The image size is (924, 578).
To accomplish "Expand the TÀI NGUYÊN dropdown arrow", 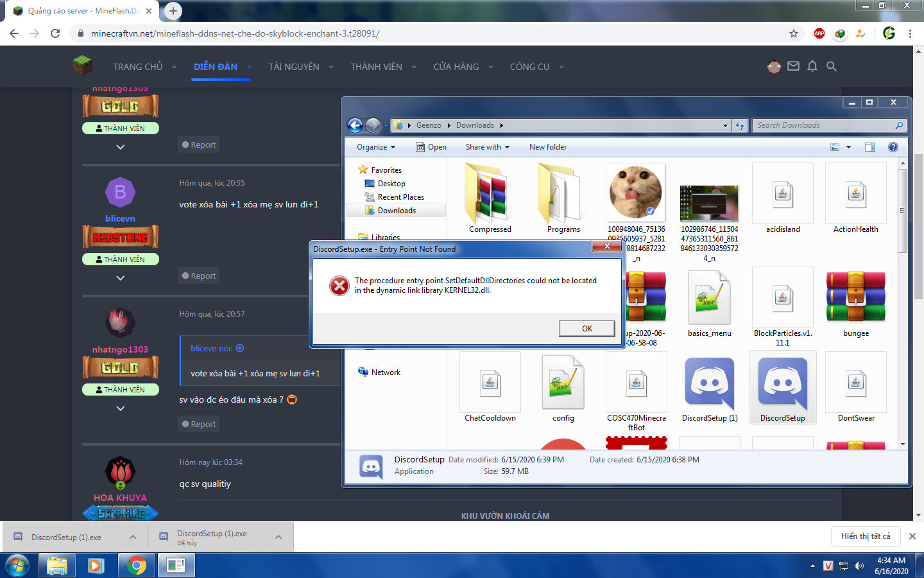I will tap(332, 67).
